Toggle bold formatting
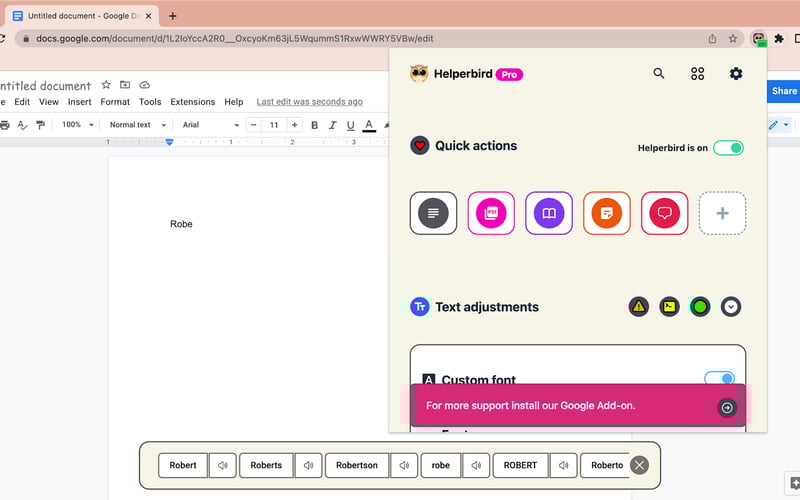 (x=314, y=125)
